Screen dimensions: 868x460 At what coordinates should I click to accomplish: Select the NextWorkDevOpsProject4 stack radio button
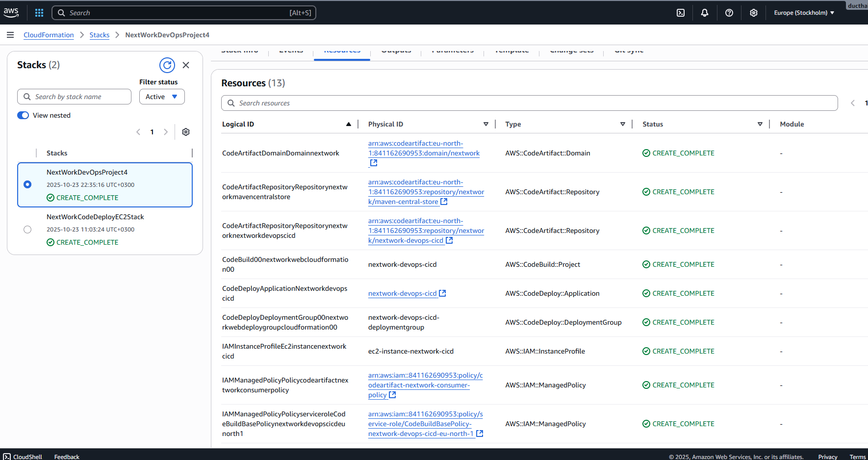(x=27, y=184)
